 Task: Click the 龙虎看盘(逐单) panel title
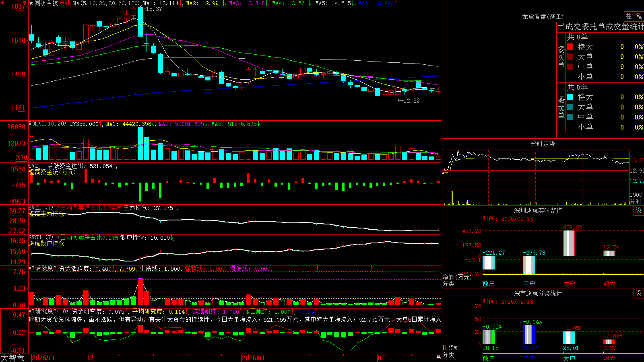point(543,16)
